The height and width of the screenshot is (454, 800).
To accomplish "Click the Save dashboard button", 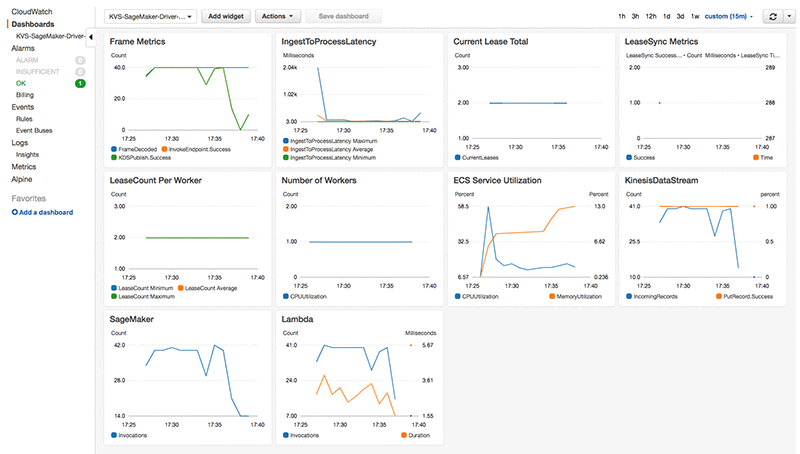I will [343, 16].
